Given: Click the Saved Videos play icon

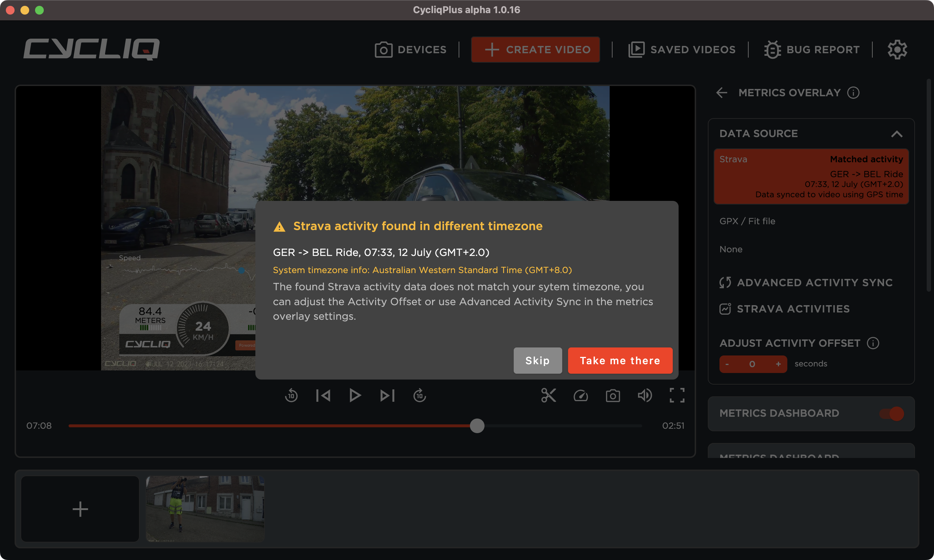Looking at the screenshot, I should pos(637,50).
